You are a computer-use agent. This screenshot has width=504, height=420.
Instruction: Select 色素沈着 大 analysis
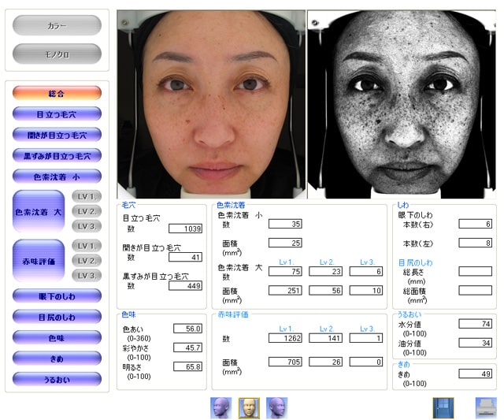coord(38,211)
